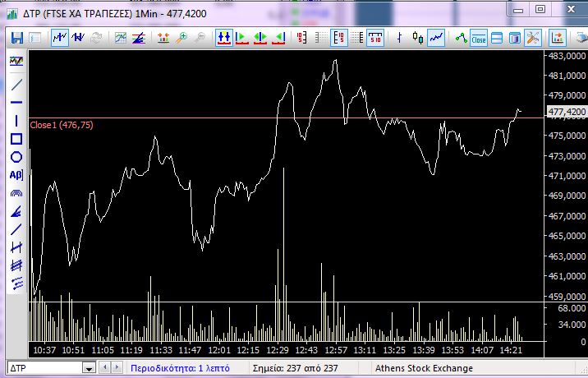Click the inverted chart icon
Image resolution: width=588 pixels, height=378 pixels.
pos(78,38)
